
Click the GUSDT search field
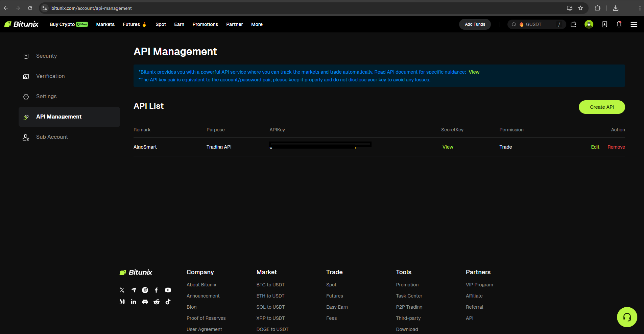[x=536, y=24]
